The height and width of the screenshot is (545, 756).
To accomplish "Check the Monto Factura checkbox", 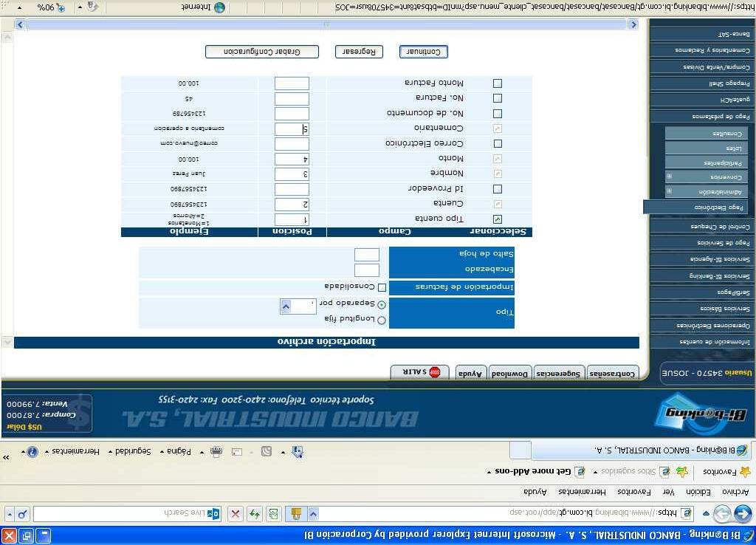I will 498,83.
